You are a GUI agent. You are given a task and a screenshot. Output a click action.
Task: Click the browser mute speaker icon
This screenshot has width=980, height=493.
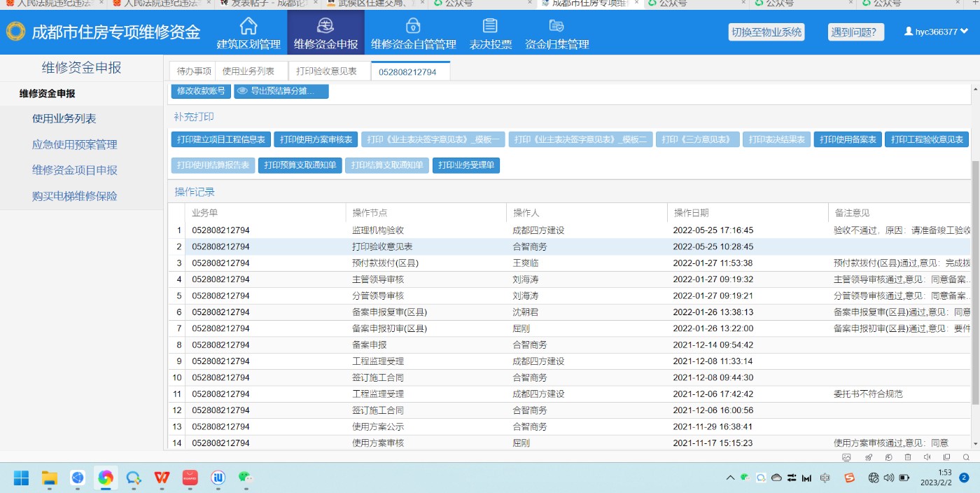[926, 457]
